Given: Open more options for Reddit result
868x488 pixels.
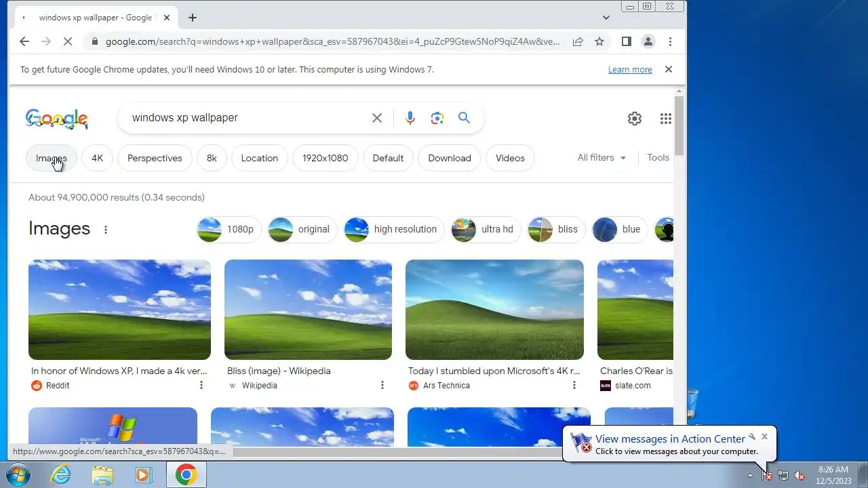Looking at the screenshot, I should pyautogui.click(x=201, y=385).
